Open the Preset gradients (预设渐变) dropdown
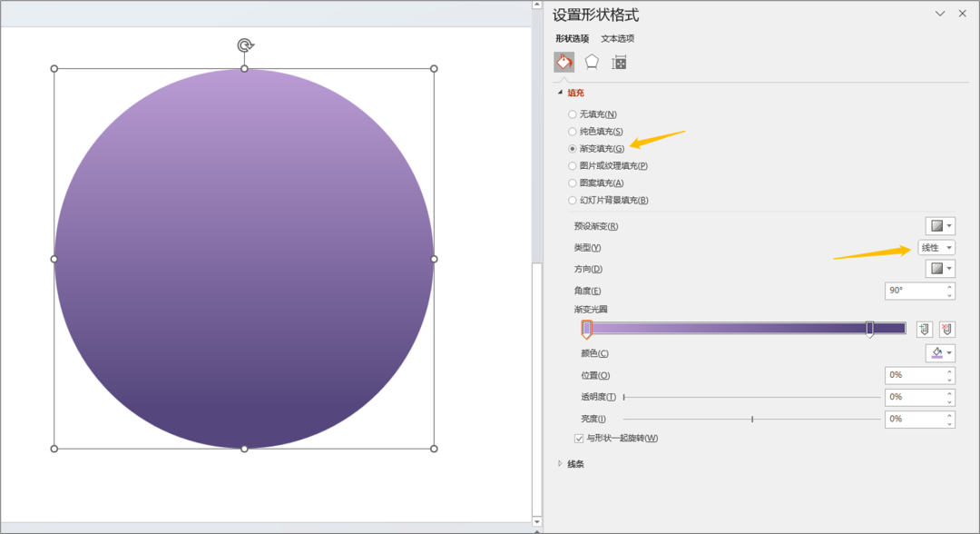This screenshot has height=534, width=980. (x=940, y=226)
